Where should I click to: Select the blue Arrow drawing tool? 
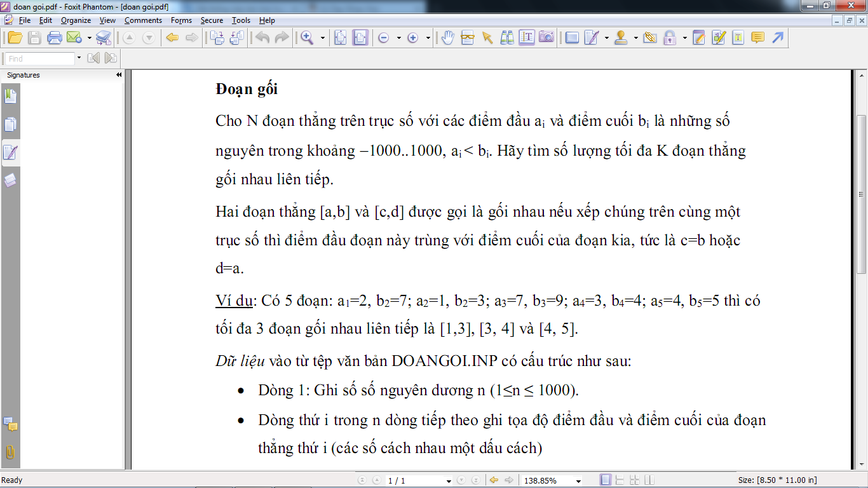777,38
